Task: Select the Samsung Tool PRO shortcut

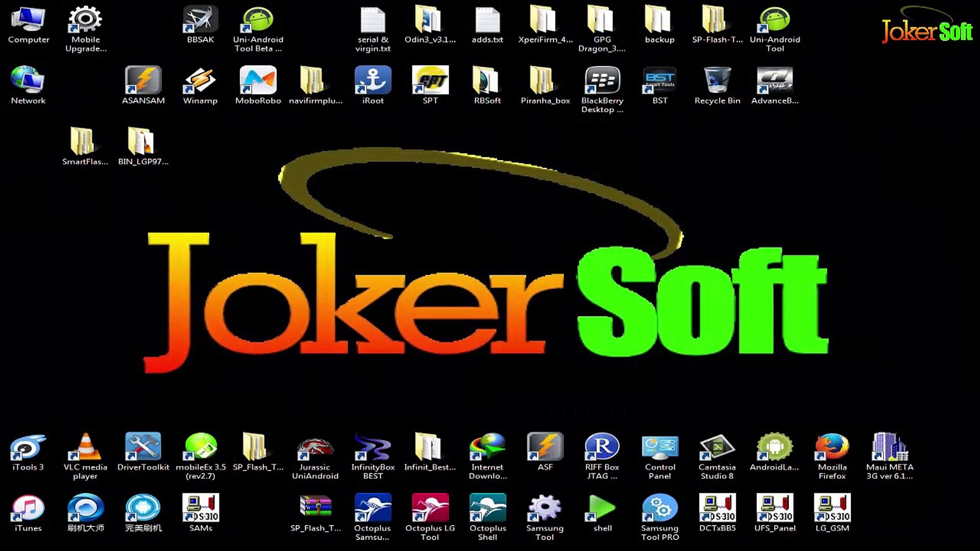Action: (x=659, y=509)
